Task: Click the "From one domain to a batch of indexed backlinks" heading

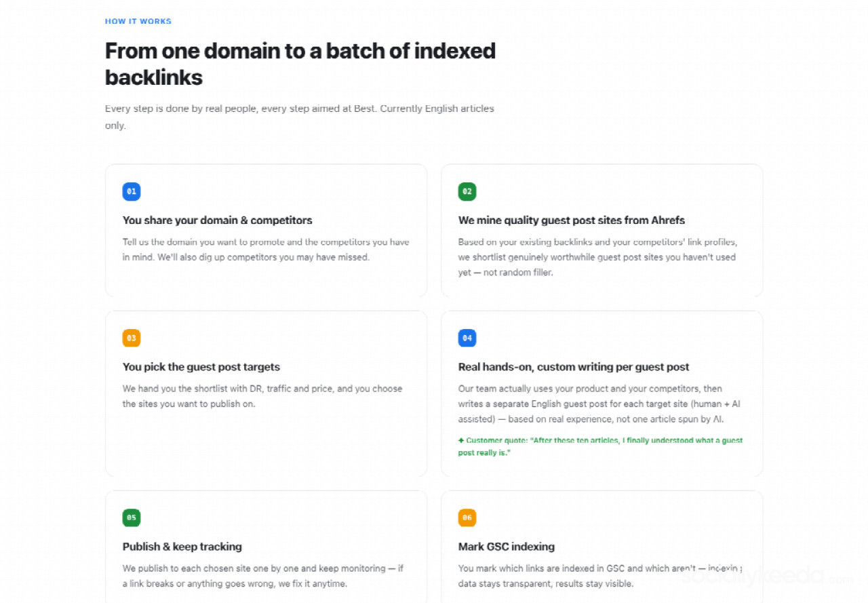Action: (300, 64)
